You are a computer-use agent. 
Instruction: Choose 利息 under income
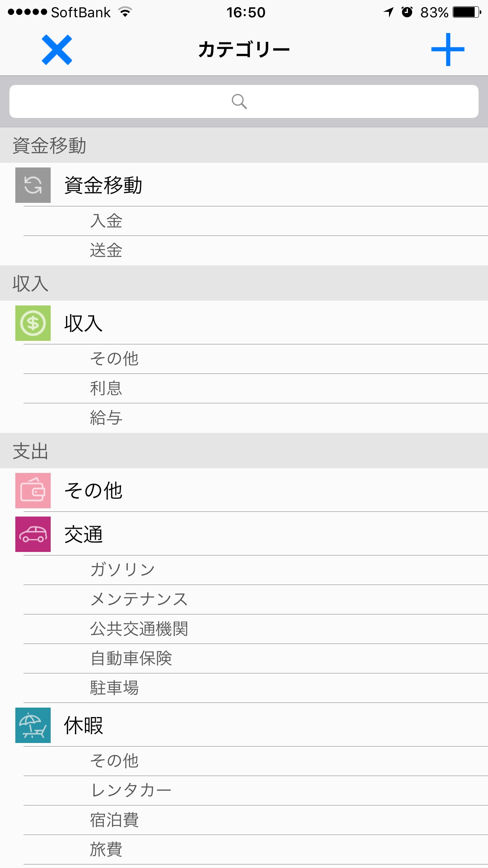[x=106, y=388]
